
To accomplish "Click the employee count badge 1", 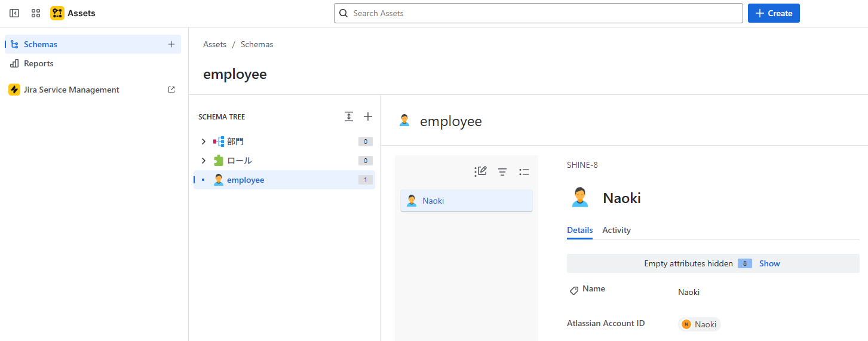I will coord(366,180).
